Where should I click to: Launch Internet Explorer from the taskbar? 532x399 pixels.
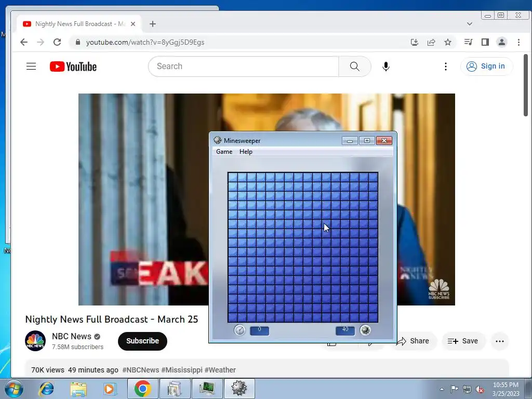tap(46, 389)
